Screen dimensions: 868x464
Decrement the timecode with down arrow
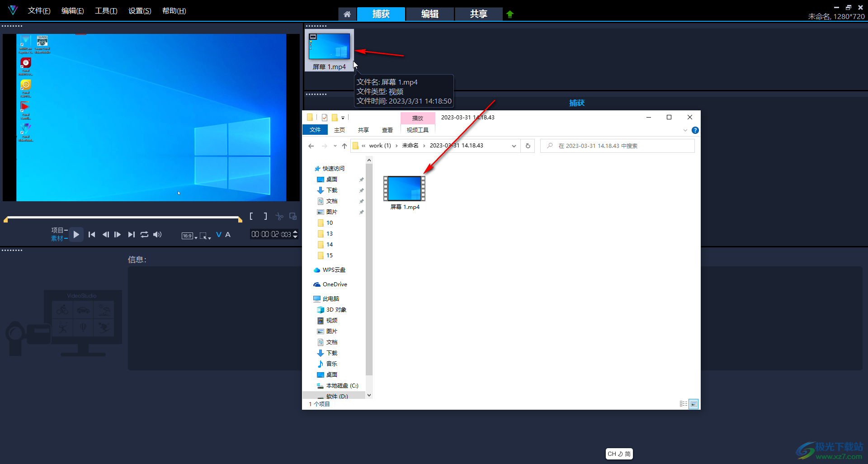click(295, 237)
